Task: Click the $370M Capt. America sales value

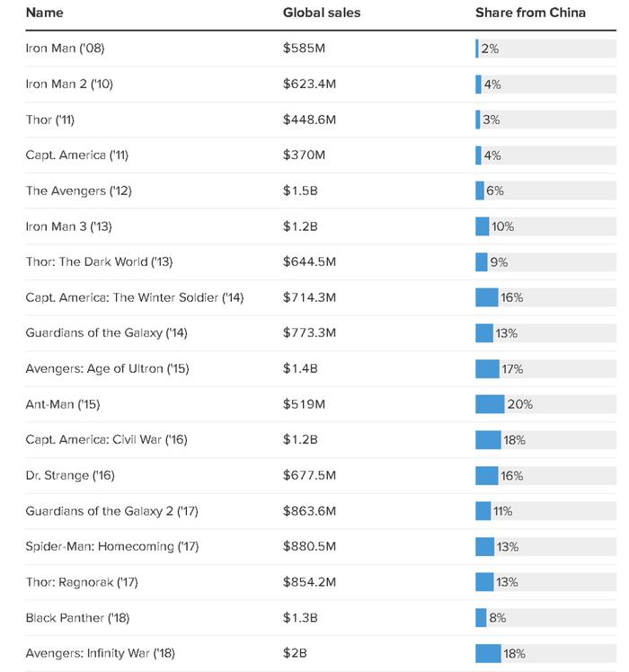Action: [304, 155]
